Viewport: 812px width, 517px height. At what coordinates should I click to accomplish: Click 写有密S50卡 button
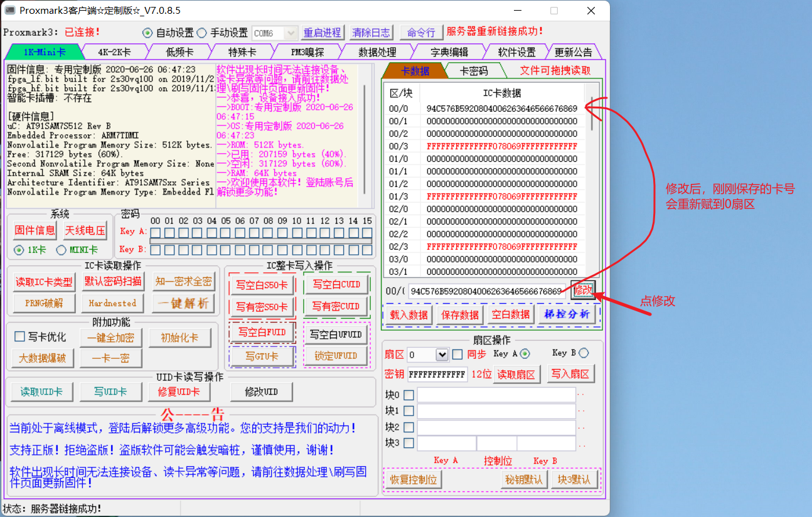point(262,306)
